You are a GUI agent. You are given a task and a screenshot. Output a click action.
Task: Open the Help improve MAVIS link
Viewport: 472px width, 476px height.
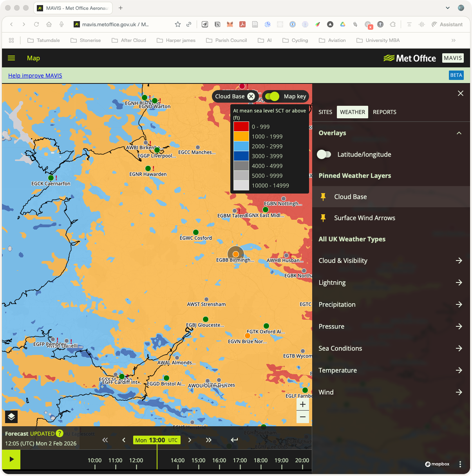pos(35,76)
